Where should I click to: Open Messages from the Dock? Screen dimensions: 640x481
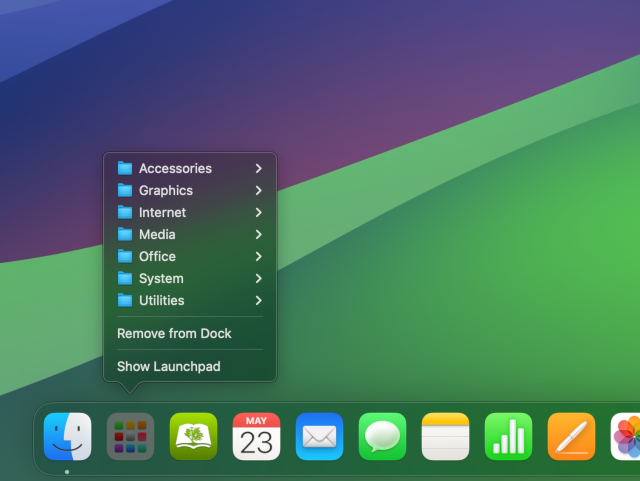382,436
